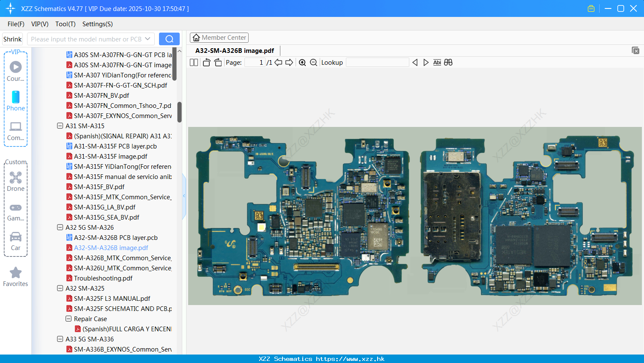Image resolution: width=644 pixels, height=363 pixels.
Task: Open Favorites star icon
Action: pyautogui.click(x=16, y=277)
